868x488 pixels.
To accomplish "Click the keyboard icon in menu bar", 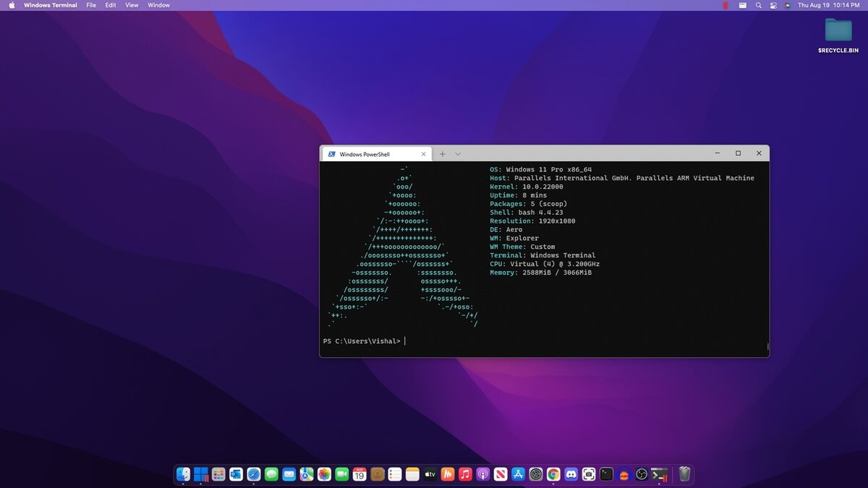I will click(742, 5).
